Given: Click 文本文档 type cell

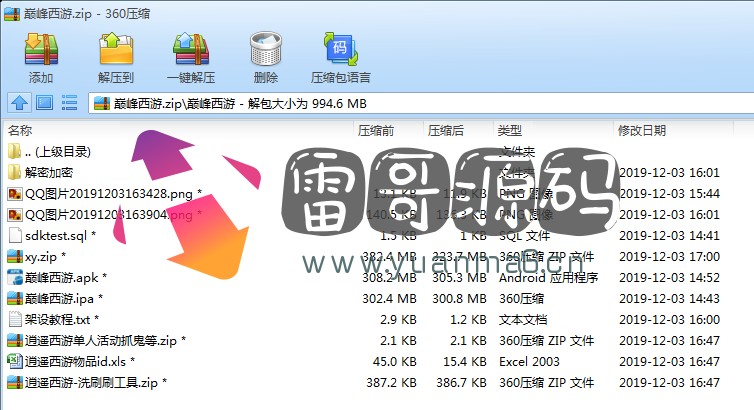Looking at the screenshot, I should click(523, 320).
